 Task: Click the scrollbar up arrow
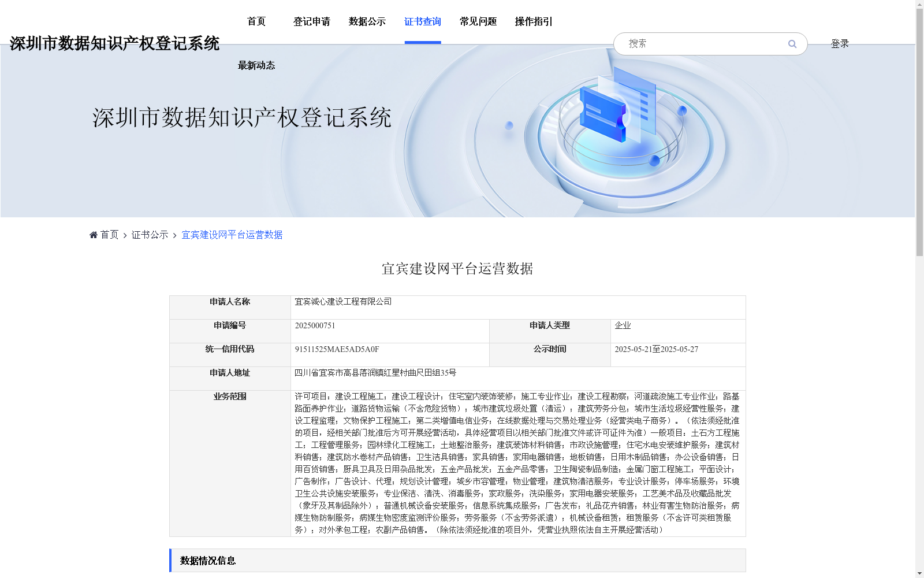919,4
